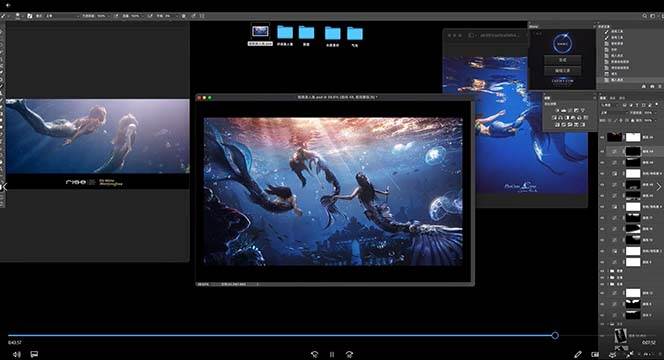The image size is (664, 360).
Task: Pause the video with the playback button
Action: pyautogui.click(x=332, y=354)
